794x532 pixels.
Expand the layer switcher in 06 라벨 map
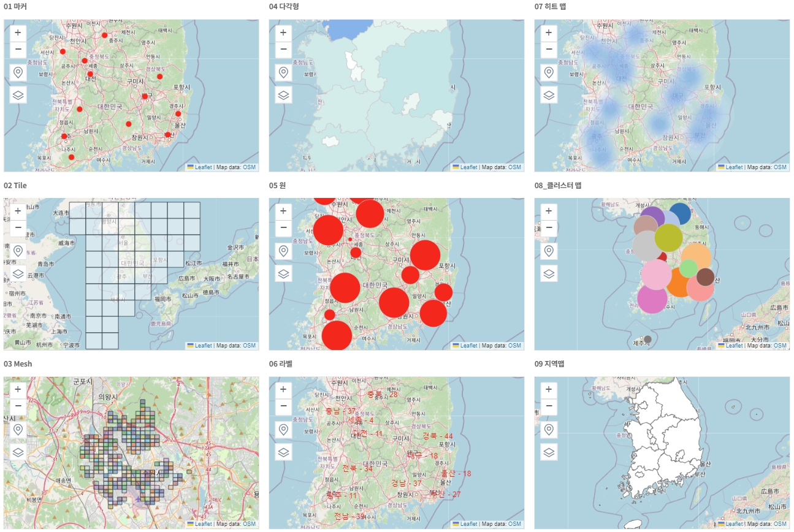(283, 452)
